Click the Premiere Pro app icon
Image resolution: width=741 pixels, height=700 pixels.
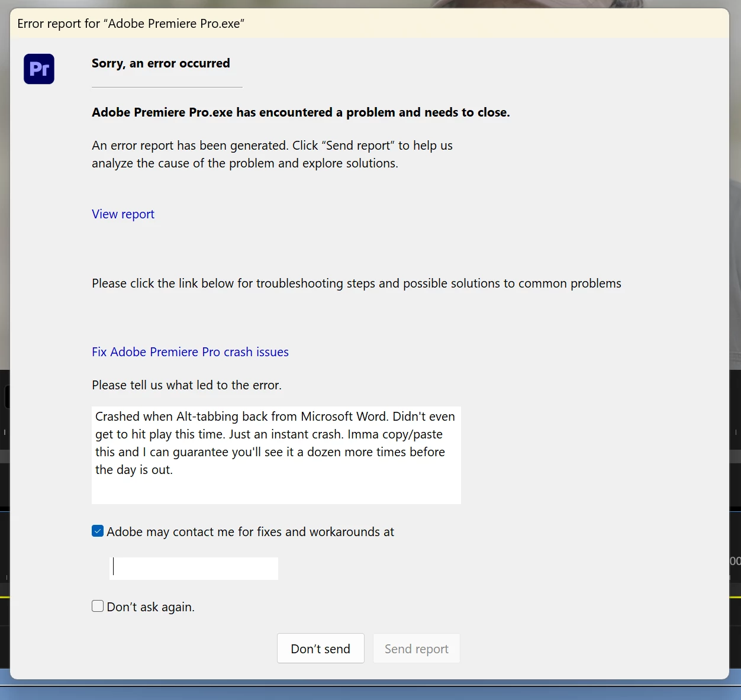(39, 69)
